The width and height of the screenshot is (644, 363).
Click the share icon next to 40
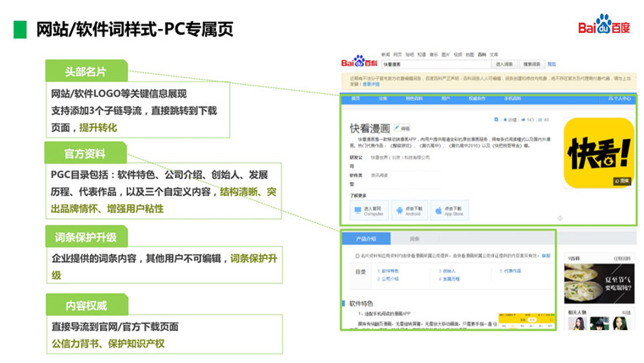(540, 120)
